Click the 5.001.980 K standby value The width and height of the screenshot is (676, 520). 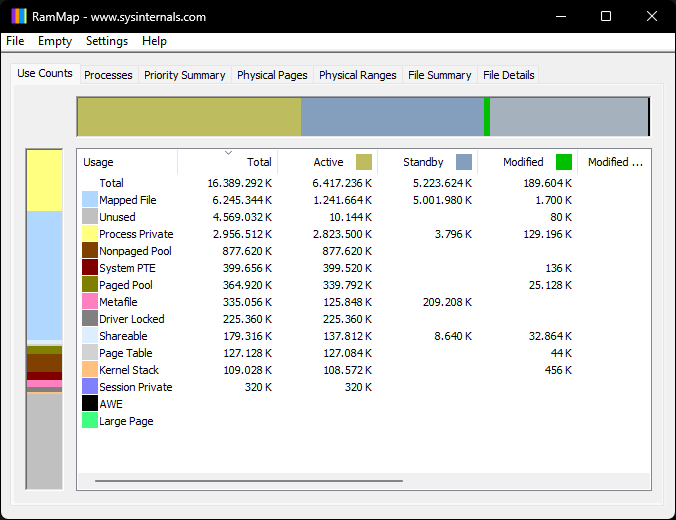[442, 200]
